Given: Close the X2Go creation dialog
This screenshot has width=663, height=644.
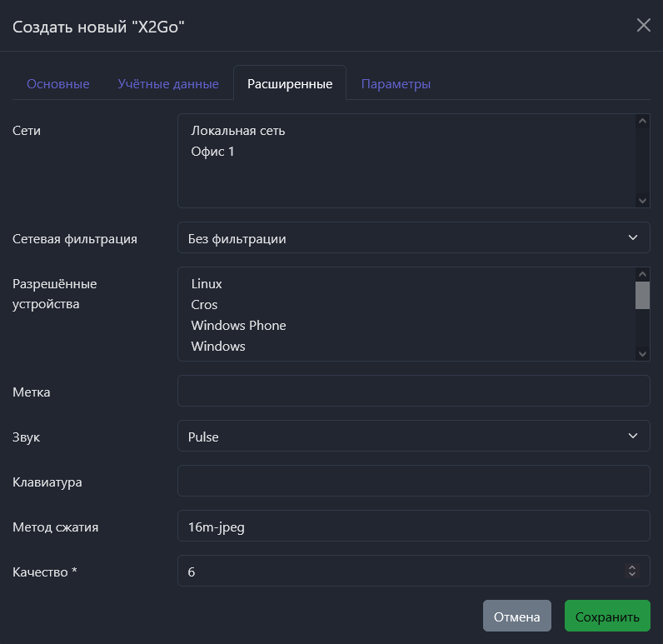Looking at the screenshot, I should [643, 25].
